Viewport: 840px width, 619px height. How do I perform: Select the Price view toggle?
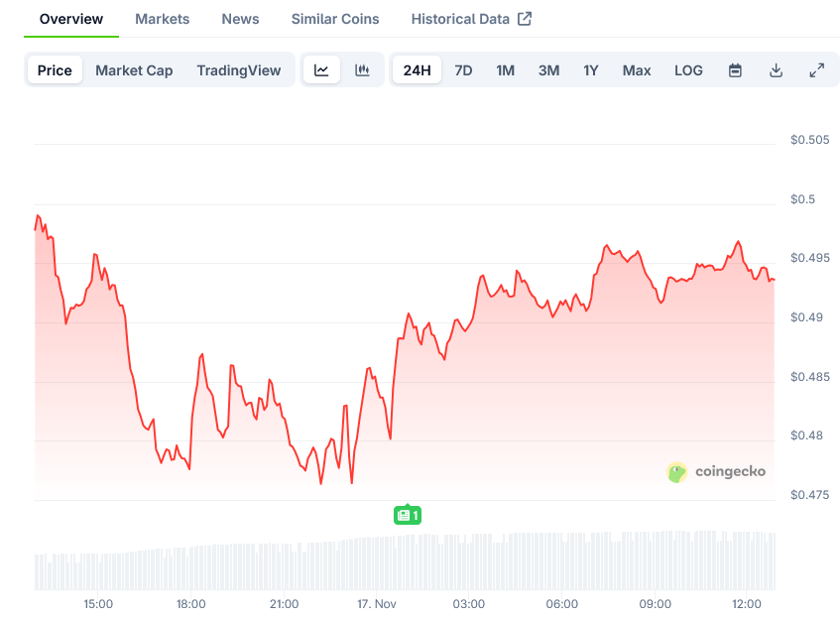point(55,70)
